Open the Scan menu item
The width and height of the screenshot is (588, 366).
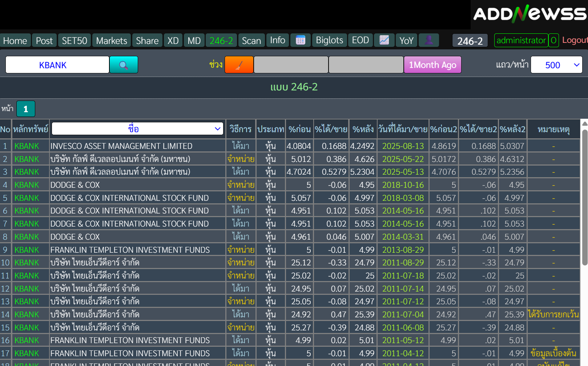251,40
